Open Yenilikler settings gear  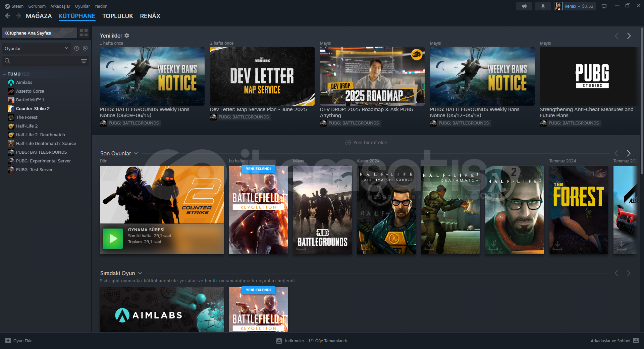[127, 36]
